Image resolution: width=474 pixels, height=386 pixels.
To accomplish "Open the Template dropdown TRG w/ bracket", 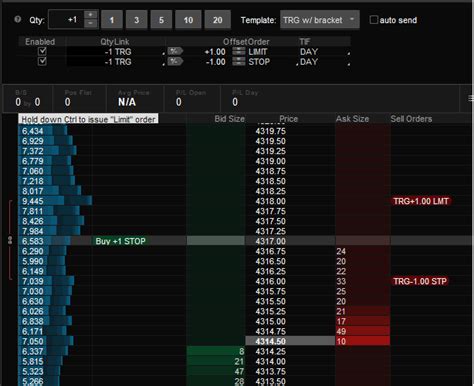I will tap(320, 20).
